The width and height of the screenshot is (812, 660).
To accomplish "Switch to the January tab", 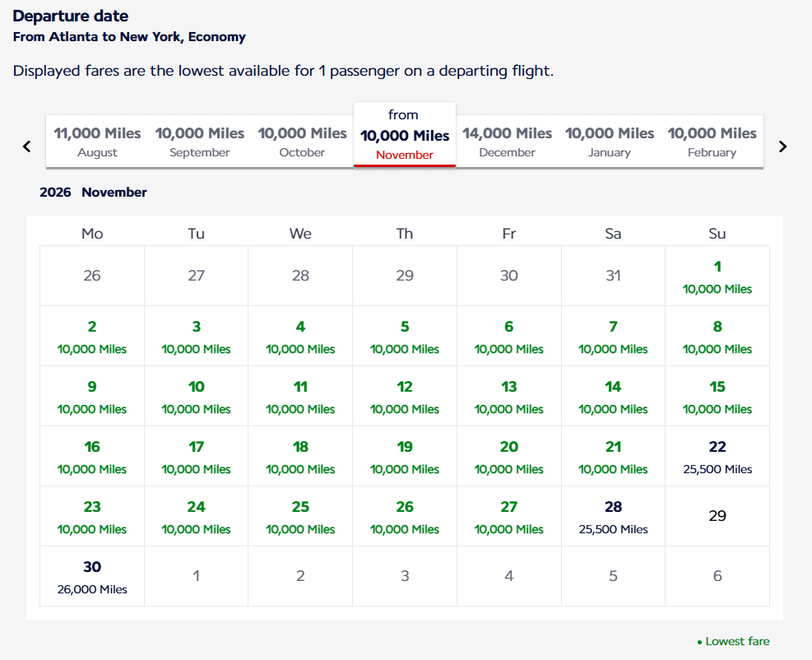I will [x=610, y=142].
